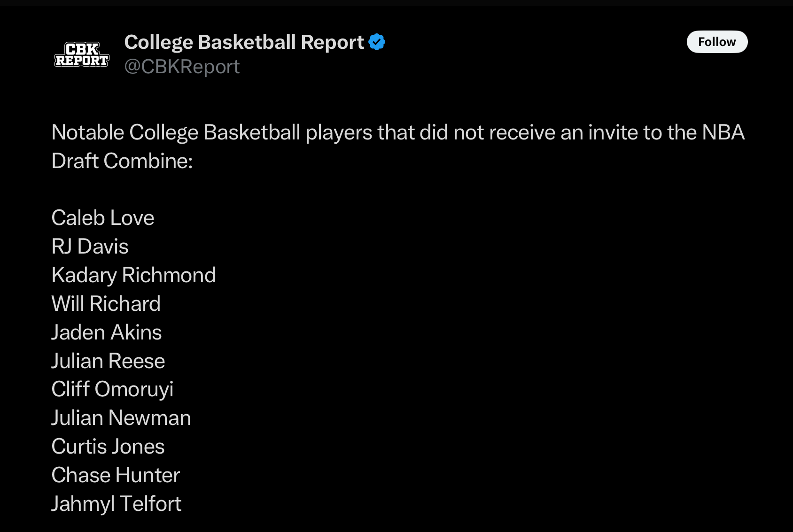
Task: Click the Jahmyl Telfort name line
Action: (x=117, y=504)
